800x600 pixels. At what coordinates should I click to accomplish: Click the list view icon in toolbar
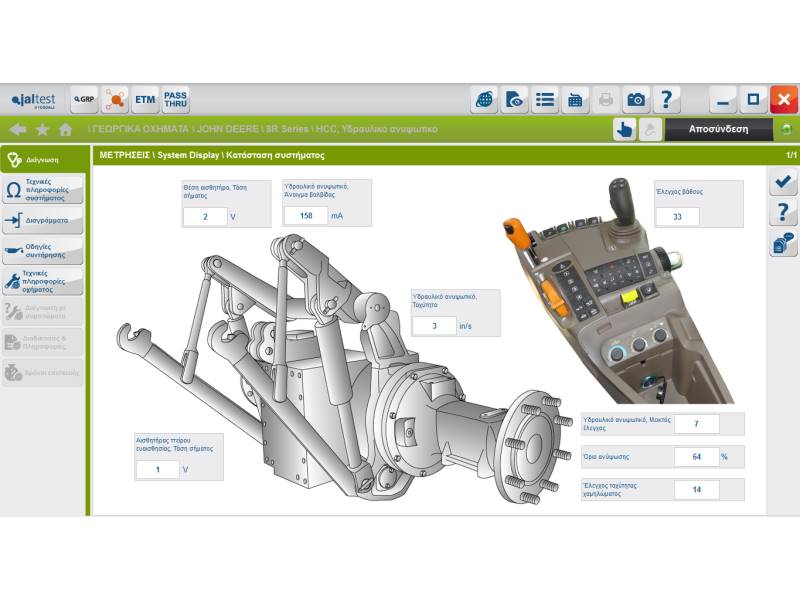pos(545,100)
